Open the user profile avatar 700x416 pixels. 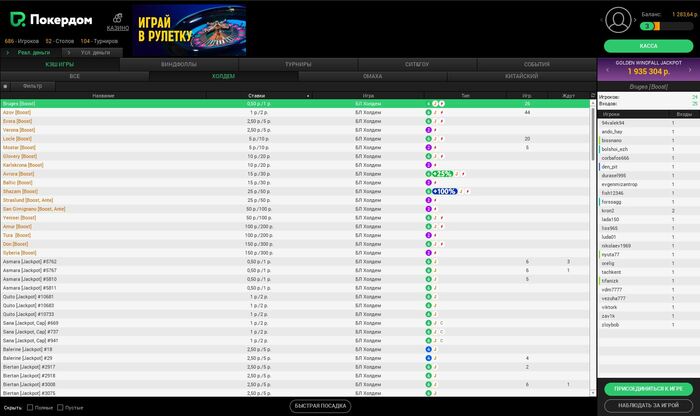pos(618,20)
